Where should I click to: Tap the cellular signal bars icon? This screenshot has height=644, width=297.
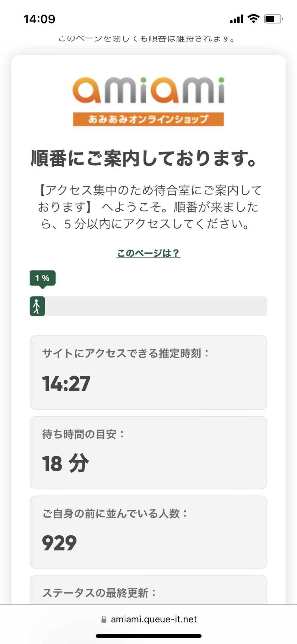tap(236, 19)
